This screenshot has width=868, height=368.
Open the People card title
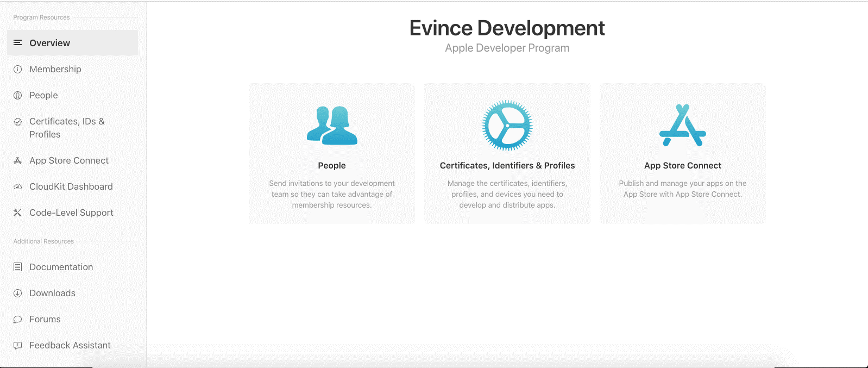[x=332, y=165]
